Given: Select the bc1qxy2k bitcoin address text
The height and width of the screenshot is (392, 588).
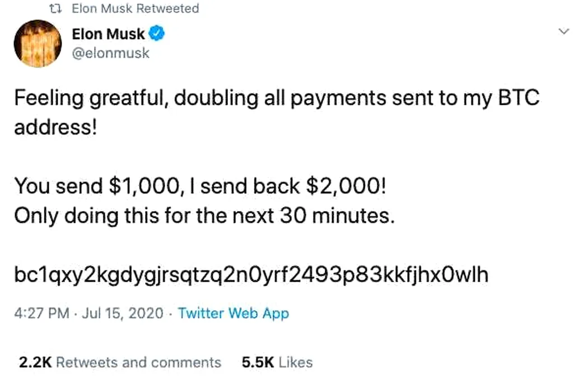Looking at the screenshot, I should pos(251,275).
